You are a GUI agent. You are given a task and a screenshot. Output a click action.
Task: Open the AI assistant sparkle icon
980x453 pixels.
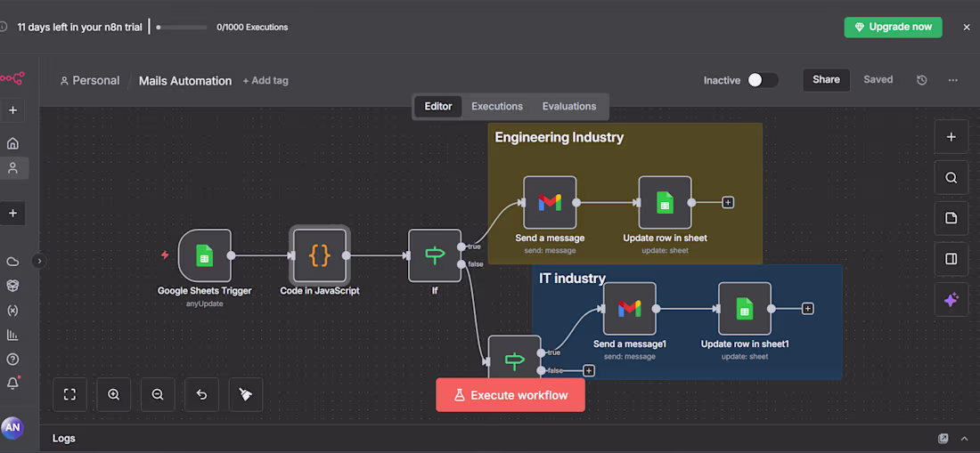click(x=951, y=300)
